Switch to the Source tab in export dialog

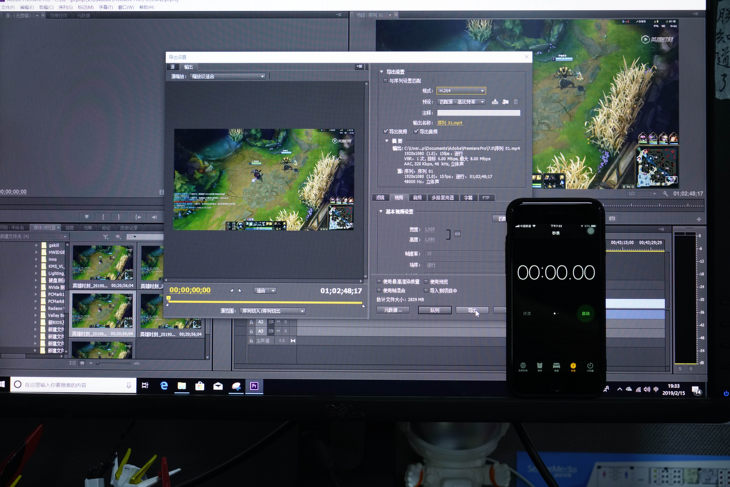(173, 67)
